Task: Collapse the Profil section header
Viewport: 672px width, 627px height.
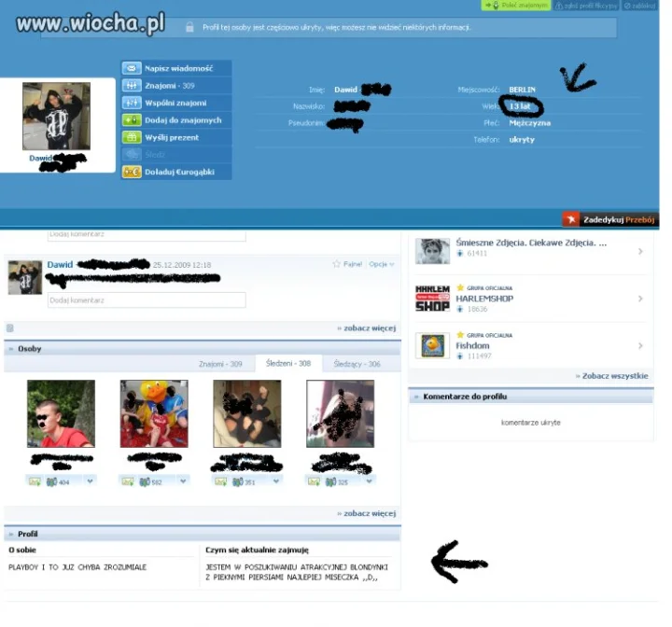Action: point(203,534)
